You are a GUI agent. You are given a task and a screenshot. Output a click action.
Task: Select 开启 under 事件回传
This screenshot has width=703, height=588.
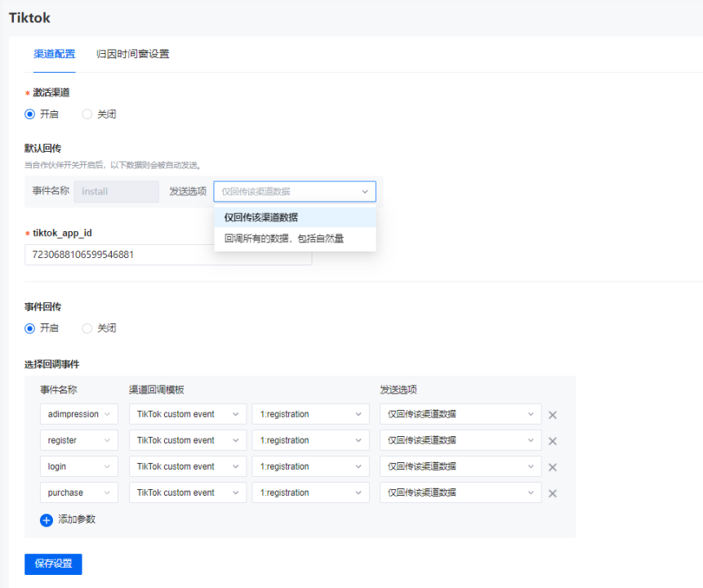[29, 328]
